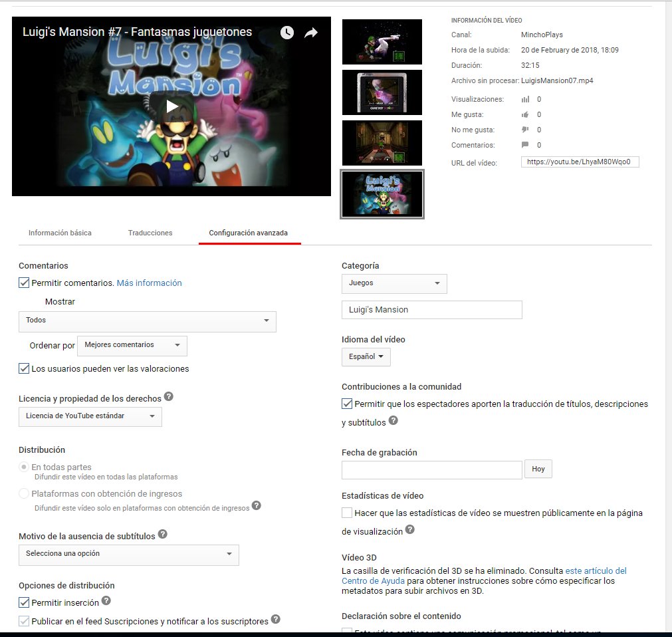672x637 pixels.
Task: Click the Share arrow icon on video
Action: click(x=310, y=33)
